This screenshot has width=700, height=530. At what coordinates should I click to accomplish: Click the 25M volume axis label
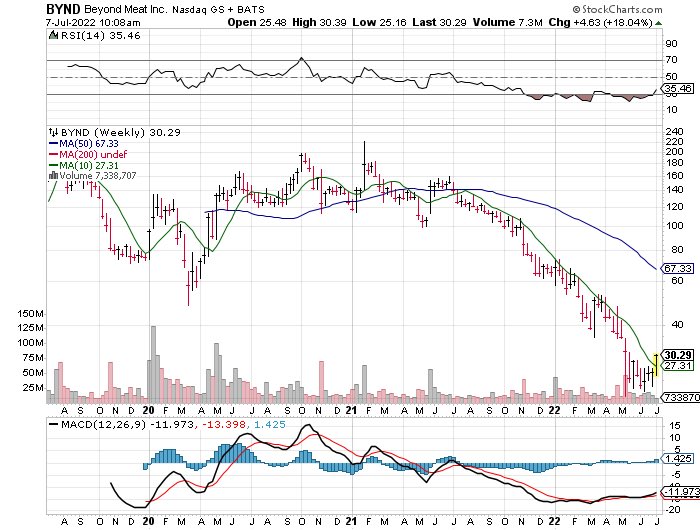(x=33, y=388)
